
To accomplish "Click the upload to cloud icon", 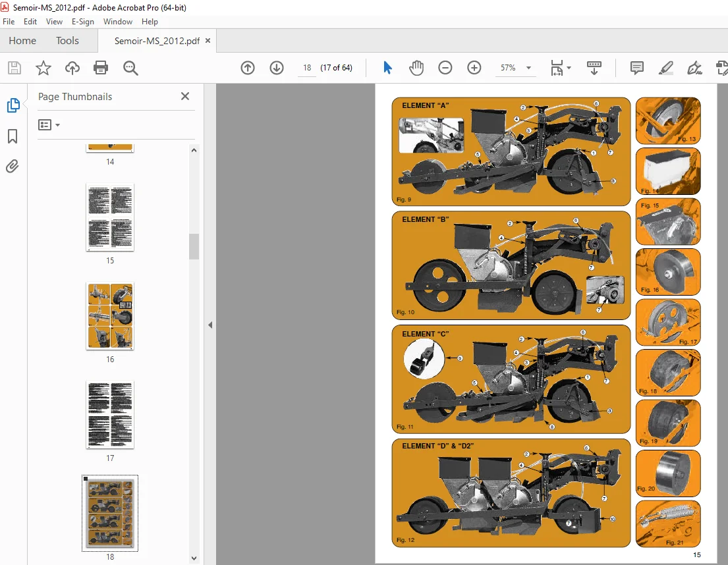I will [x=72, y=68].
